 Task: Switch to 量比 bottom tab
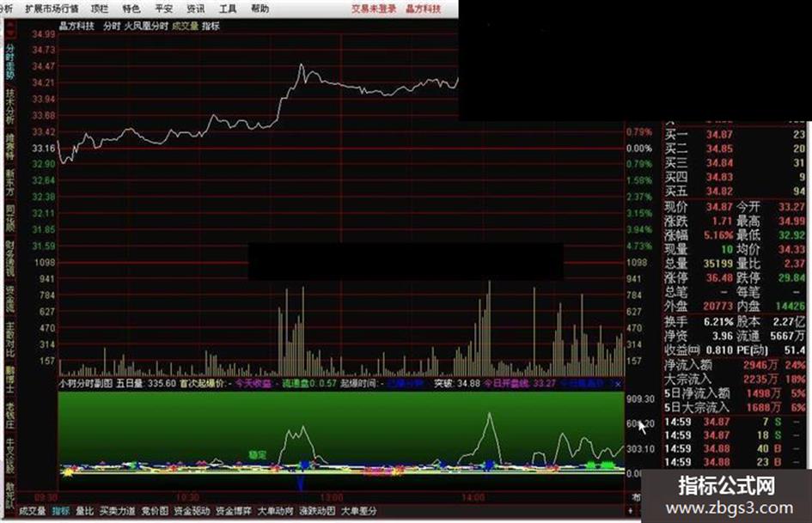(84, 511)
